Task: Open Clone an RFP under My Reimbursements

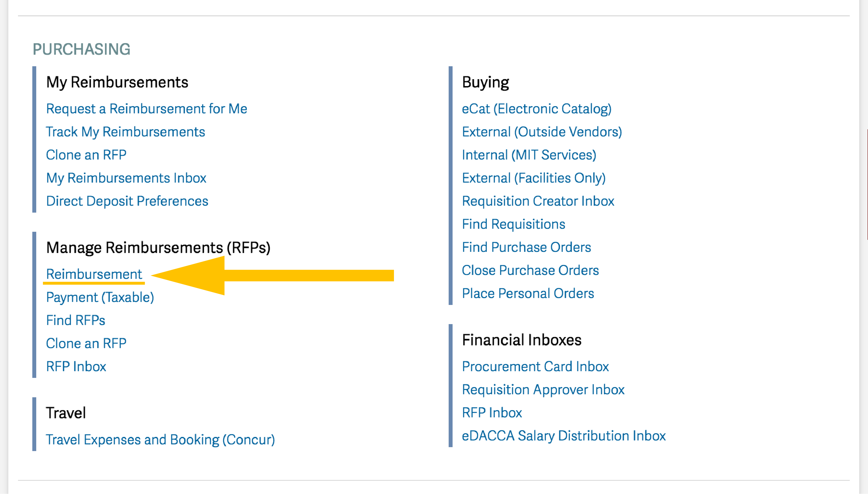Action: pos(86,155)
